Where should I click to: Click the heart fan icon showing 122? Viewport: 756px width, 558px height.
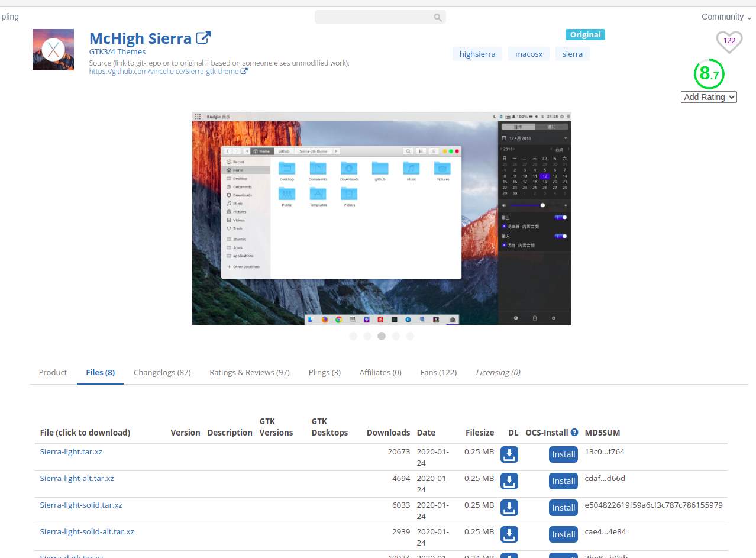[729, 41]
